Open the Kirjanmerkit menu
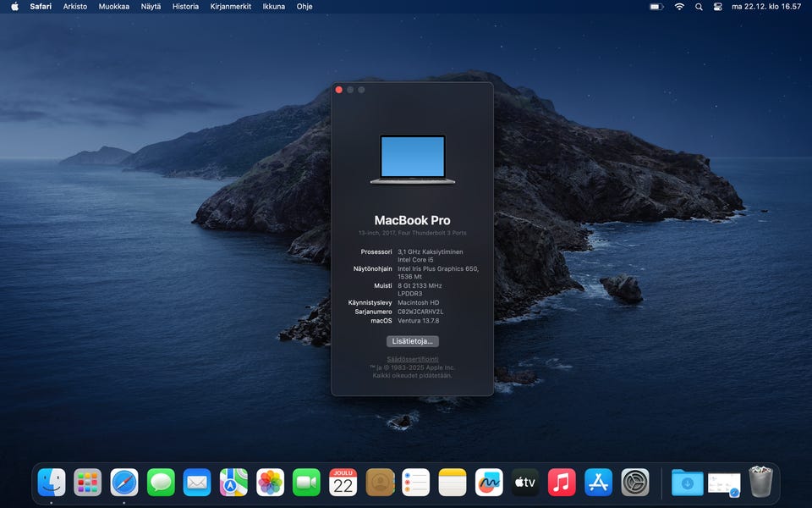Screen dimensions: 812x508 pos(231,7)
